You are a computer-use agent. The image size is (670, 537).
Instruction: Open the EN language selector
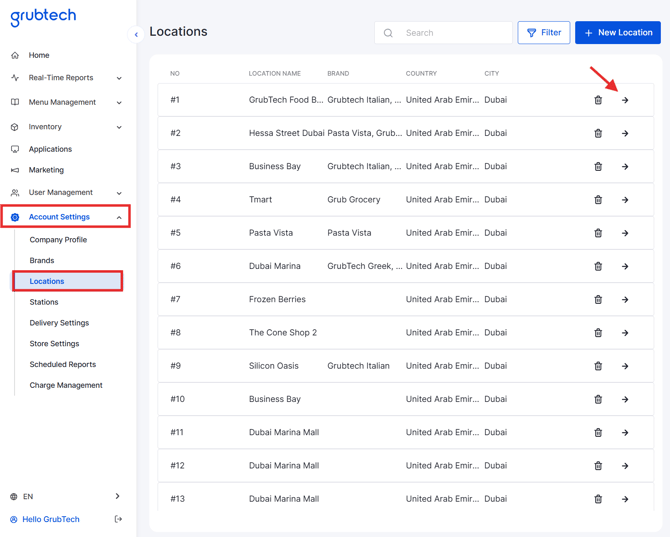pos(65,496)
